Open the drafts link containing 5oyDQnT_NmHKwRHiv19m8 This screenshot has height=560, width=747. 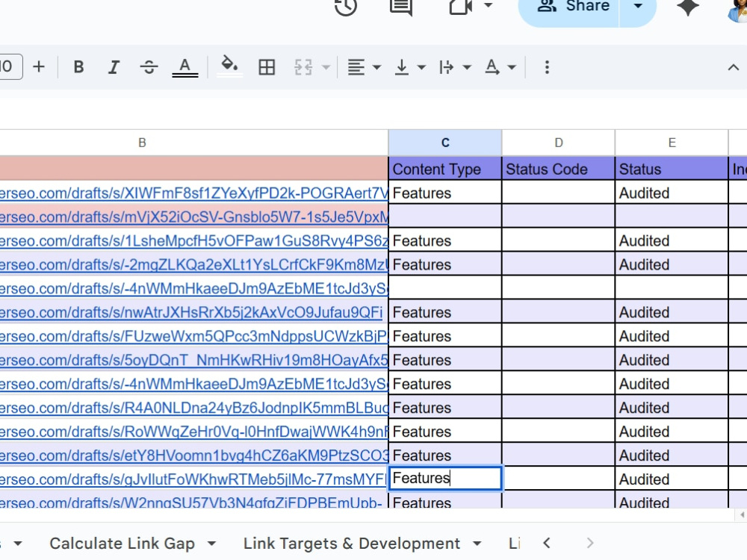194,360
